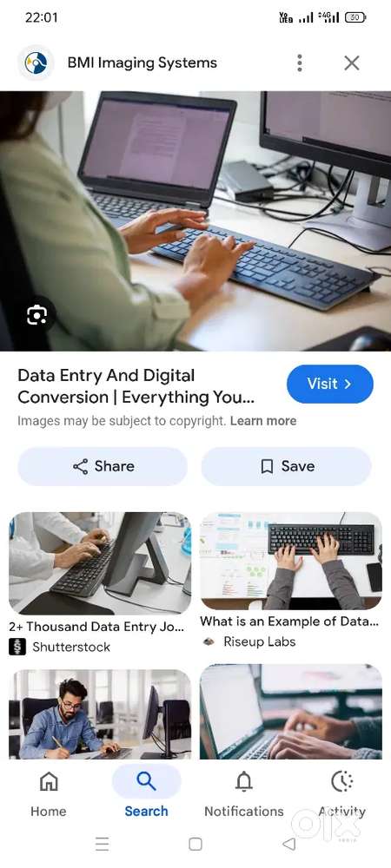The height and width of the screenshot is (868, 391).
Task: Tap the Android back navigation triangle
Action: (x=288, y=844)
